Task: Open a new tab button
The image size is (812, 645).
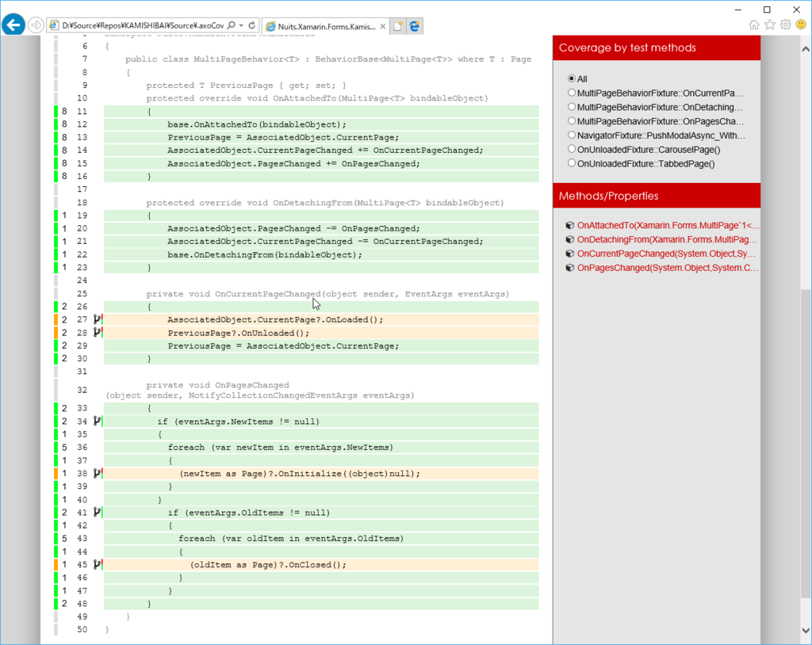Action: 398,26
